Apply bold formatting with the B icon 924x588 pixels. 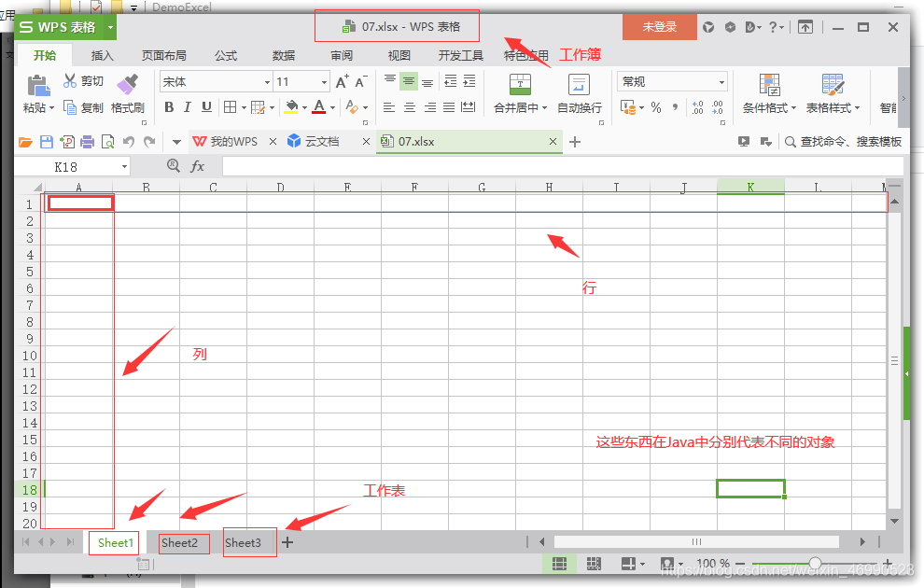[x=168, y=107]
